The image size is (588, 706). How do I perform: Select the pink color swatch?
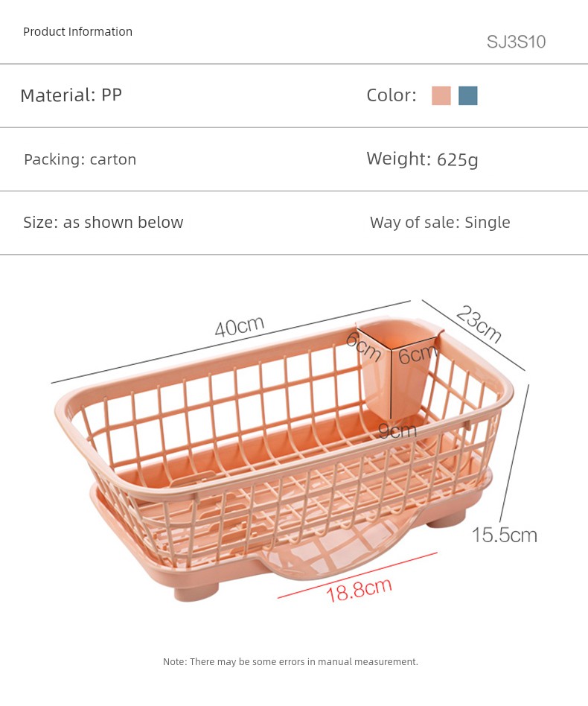coord(441,96)
